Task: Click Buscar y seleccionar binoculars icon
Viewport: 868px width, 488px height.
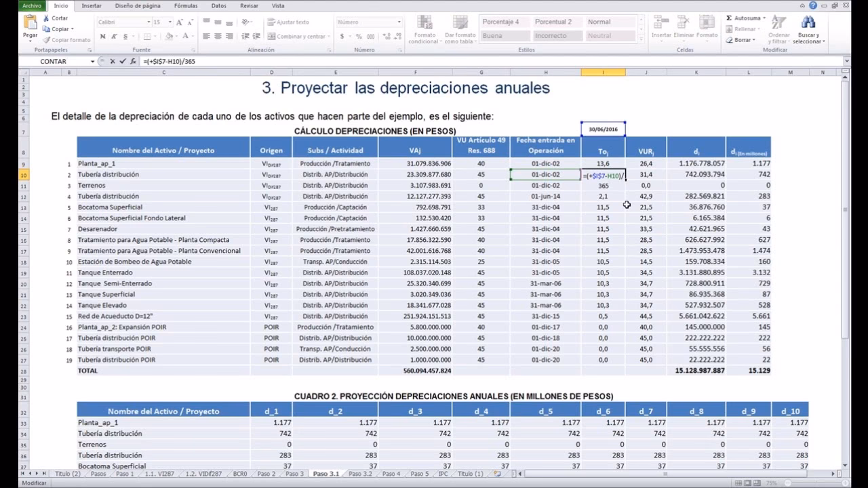Action: tap(808, 23)
